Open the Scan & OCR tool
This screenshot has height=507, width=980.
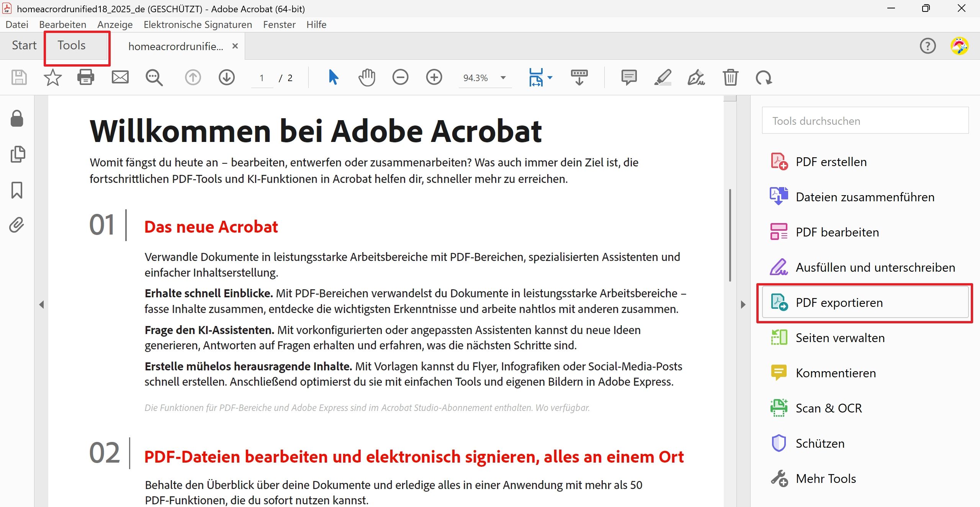click(x=865, y=408)
